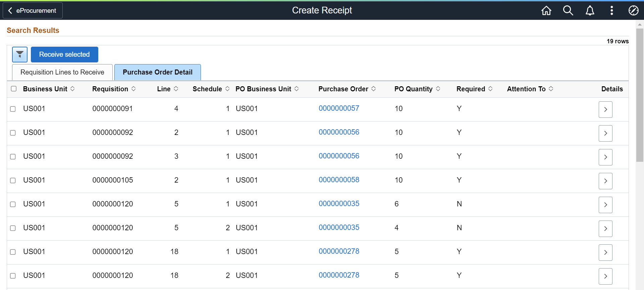
Task: Click the scrollbar up arrow
Action: click(x=640, y=24)
